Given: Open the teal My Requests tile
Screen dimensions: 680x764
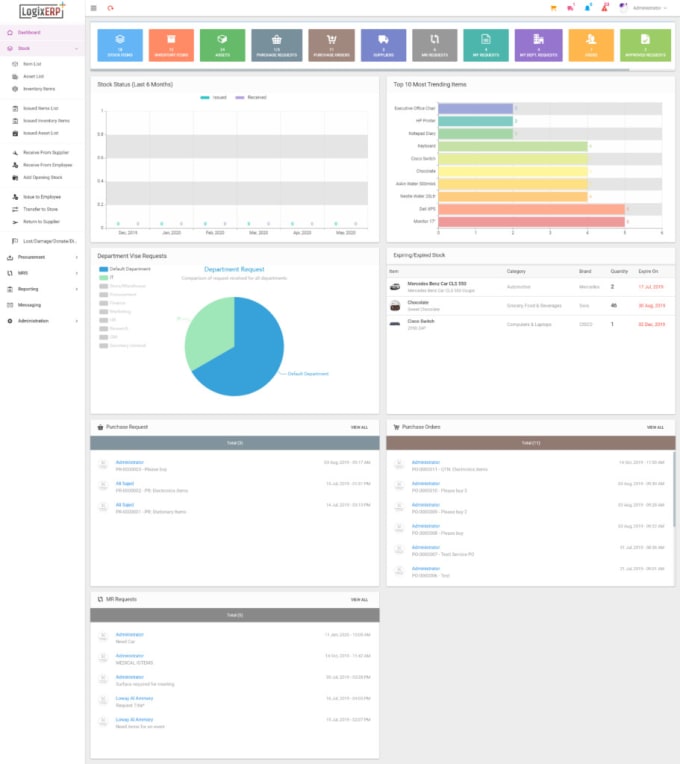Looking at the screenshot, I should (486, 45).
